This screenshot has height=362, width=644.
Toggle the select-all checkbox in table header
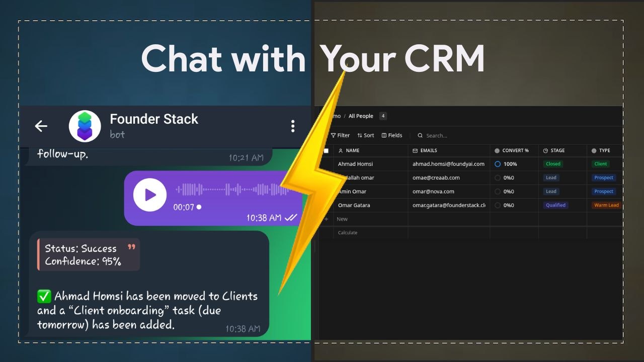[325, 150]
